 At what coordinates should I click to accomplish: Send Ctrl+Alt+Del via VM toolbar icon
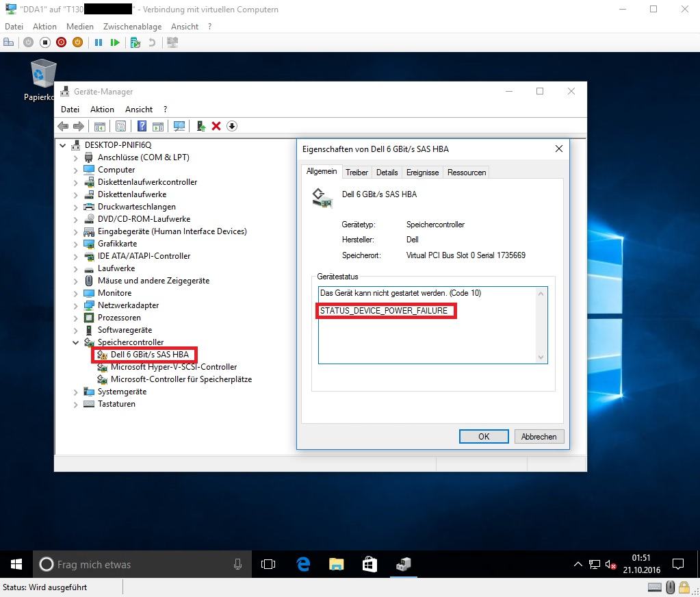[8, 42]
